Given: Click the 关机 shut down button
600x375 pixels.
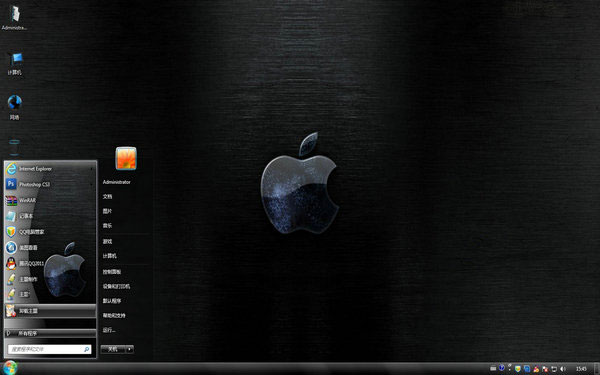Looking at the screenshot, I should 113,349.
